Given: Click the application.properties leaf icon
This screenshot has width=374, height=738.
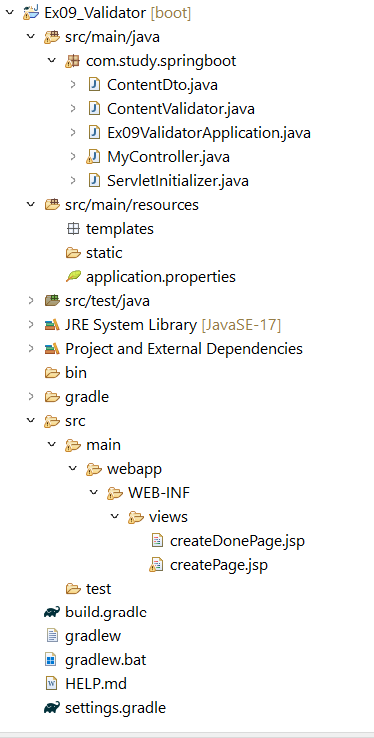Looking at the screenshot, I should click(72, 276).
